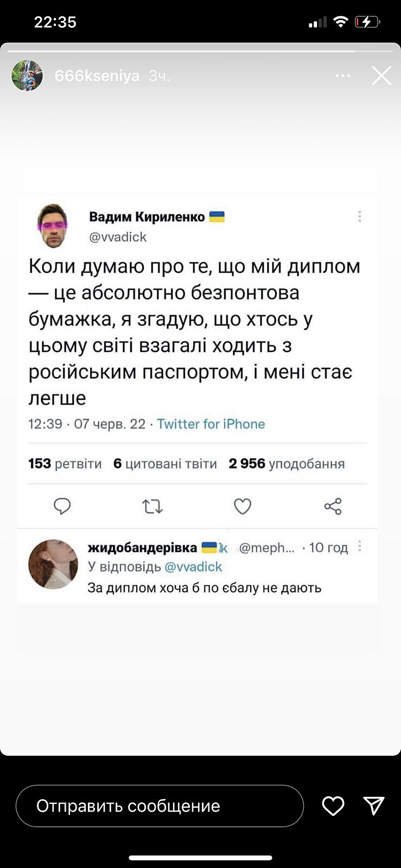View the 153 ретвіти list
The width and height of the screenshot is (401, 868).
pyautogui.click(x=65, y=464)
